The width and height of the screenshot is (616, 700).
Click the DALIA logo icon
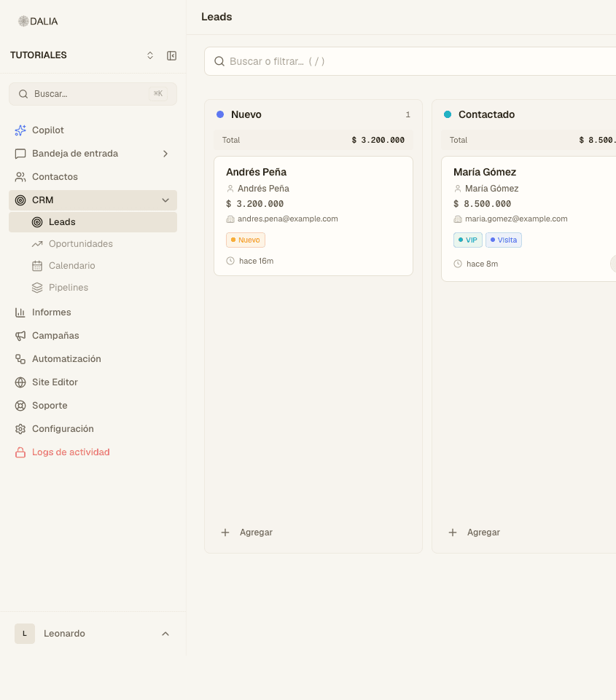pos(23,21)
